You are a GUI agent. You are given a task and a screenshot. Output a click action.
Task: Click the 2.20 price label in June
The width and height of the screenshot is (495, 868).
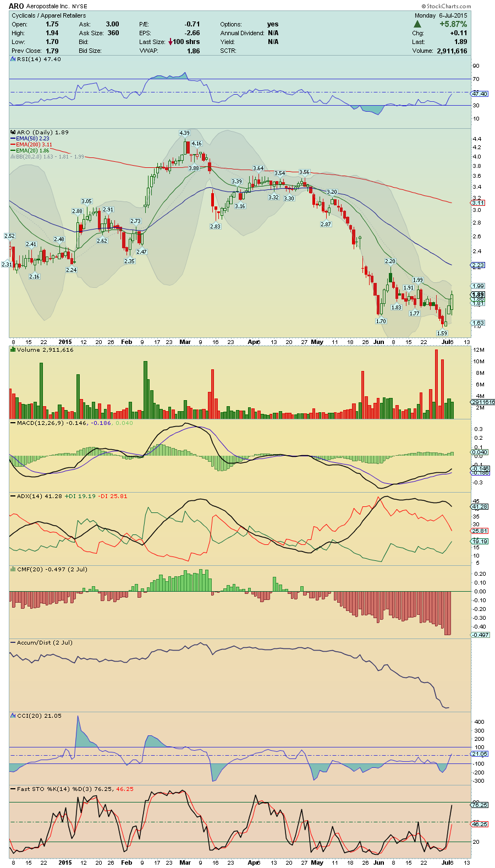coord(390,261)
